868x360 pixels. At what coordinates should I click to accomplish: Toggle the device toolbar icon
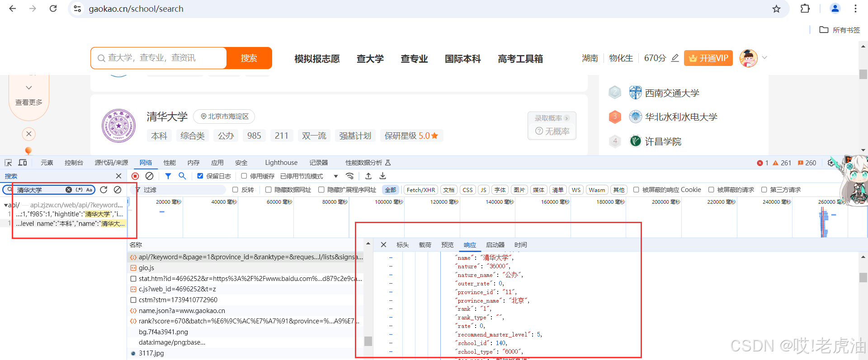pyautogui.click(x=23, y=163)
